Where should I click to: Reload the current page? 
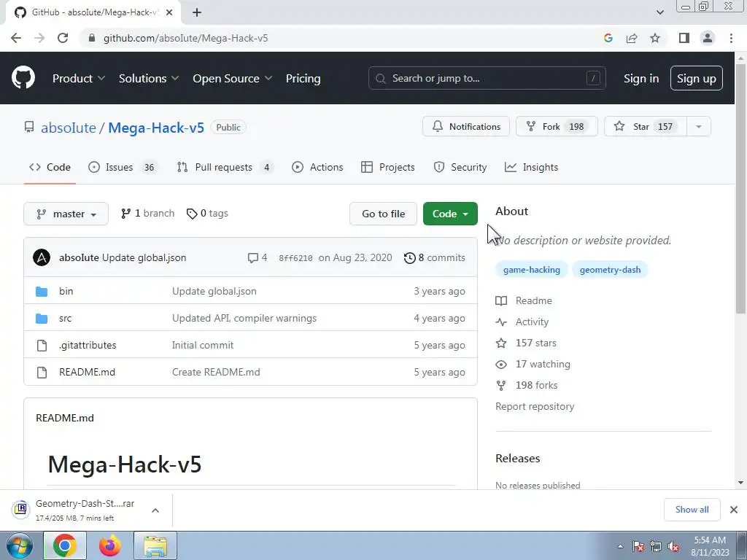coord(63,38)
